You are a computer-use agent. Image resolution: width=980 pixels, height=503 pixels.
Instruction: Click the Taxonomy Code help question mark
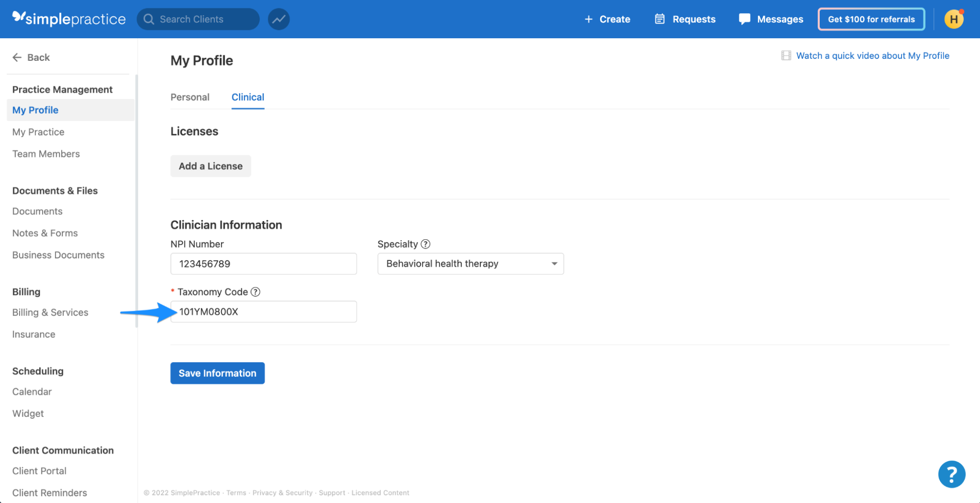pyautogui.click(x=255, y=292)
